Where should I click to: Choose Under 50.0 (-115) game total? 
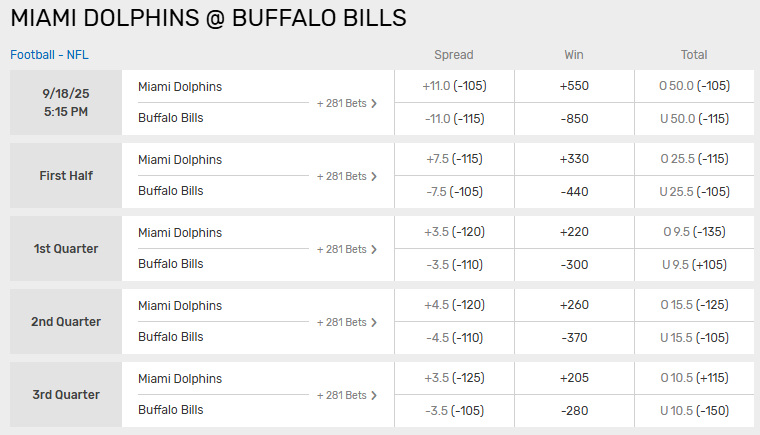point(694,118)
